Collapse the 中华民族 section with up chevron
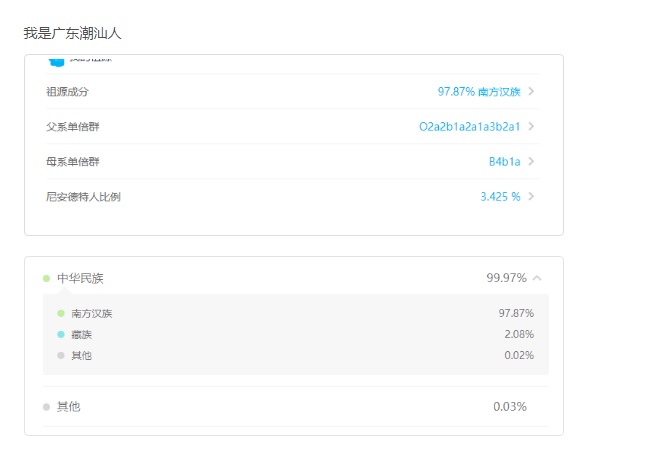 pyautogui.click(x=537, y=278)
